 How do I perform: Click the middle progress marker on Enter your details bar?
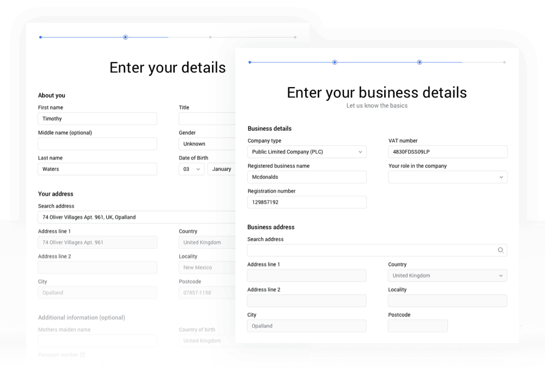pos(125,37)
